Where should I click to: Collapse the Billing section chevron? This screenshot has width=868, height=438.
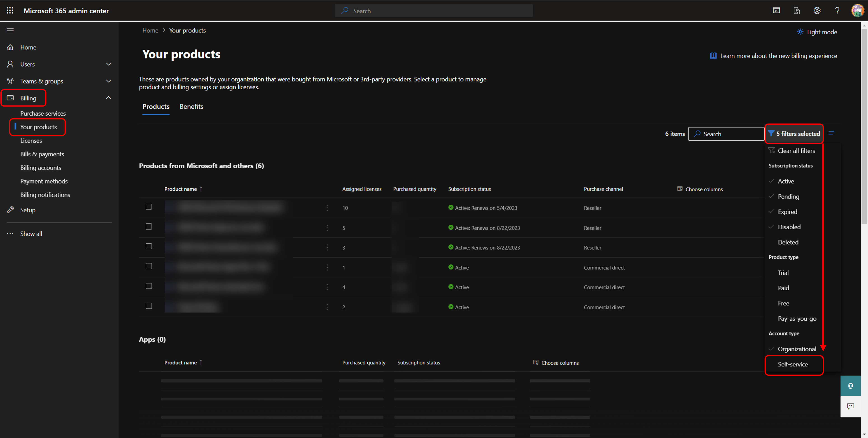click(x=108, y=98)
